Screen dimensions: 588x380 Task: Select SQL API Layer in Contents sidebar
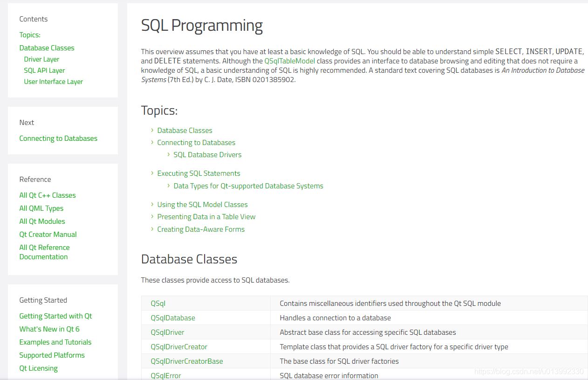44,70
